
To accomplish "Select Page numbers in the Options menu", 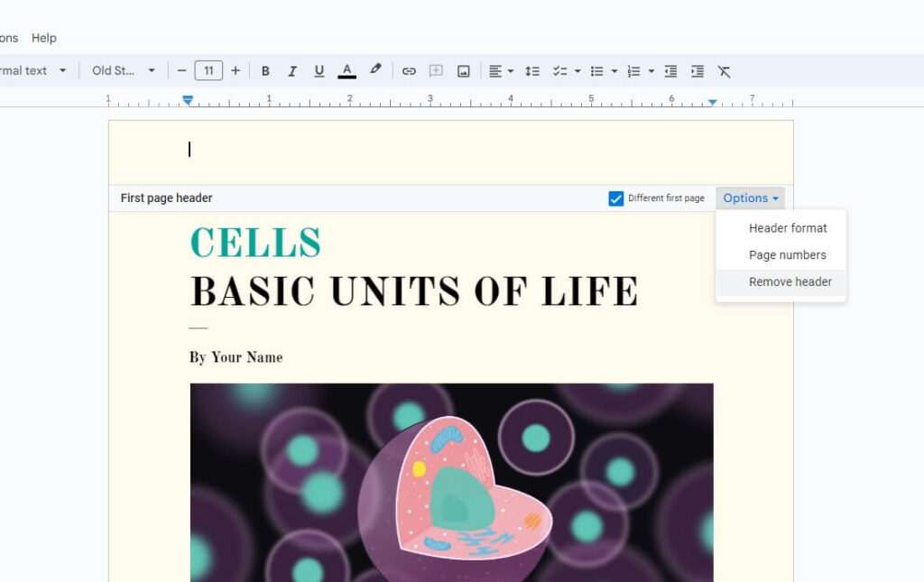I will 786,254.
